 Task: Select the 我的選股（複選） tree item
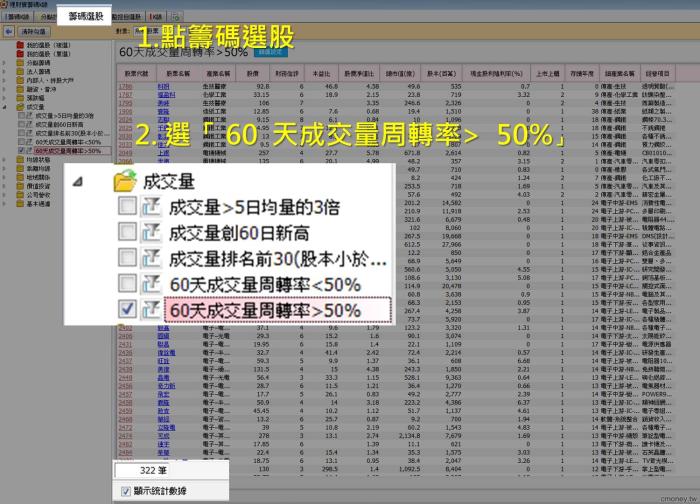click(48, 45)
